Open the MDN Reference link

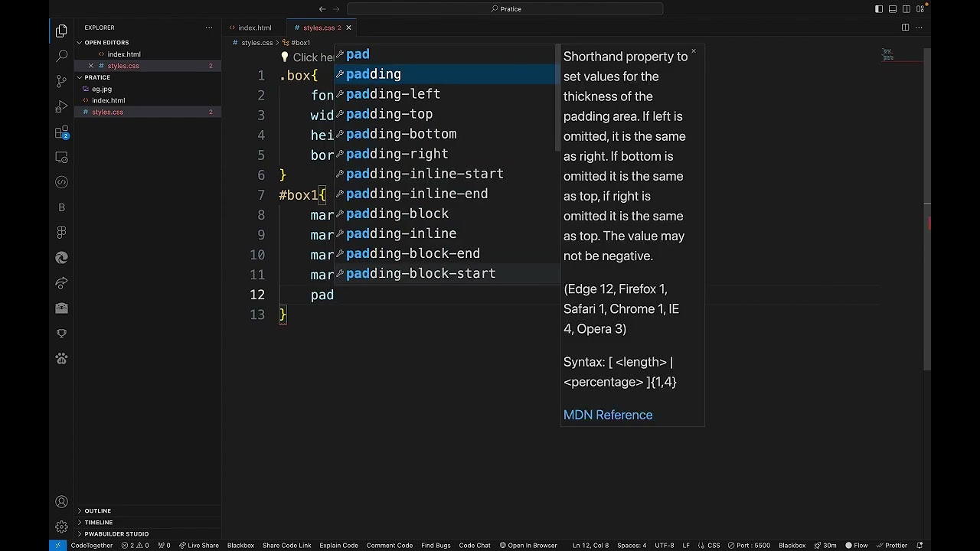[608, 415]
